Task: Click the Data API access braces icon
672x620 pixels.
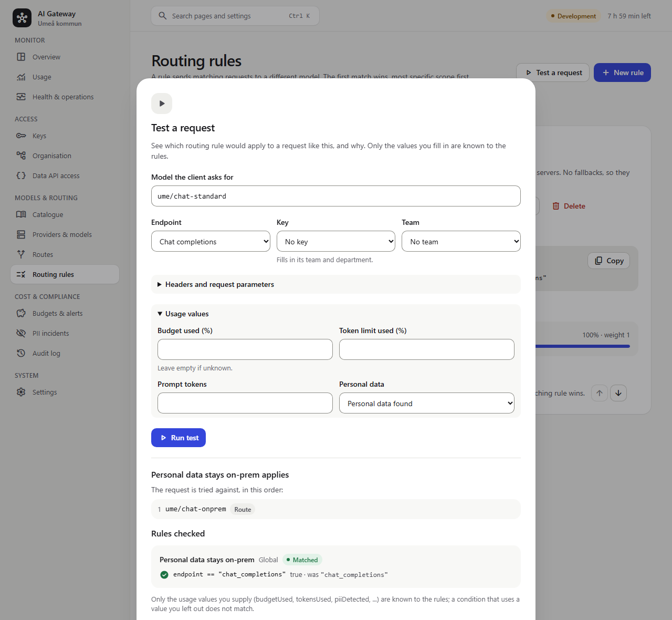Action: coord(21,175)
